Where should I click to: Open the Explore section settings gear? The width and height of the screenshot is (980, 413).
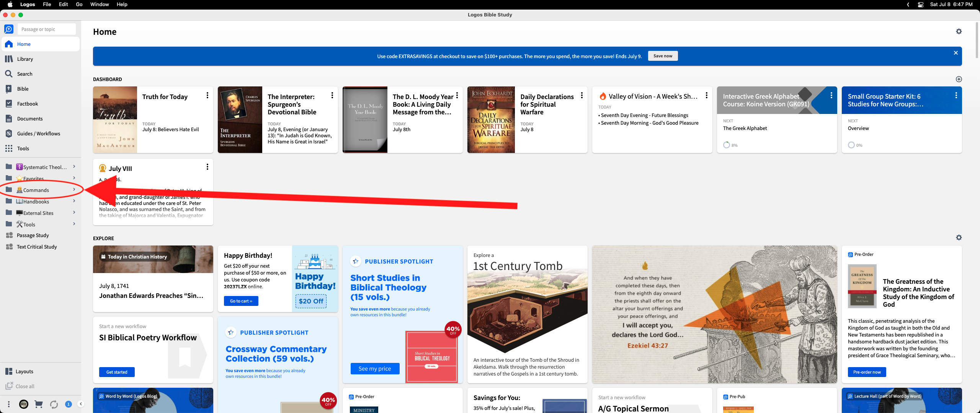[959, 237]
